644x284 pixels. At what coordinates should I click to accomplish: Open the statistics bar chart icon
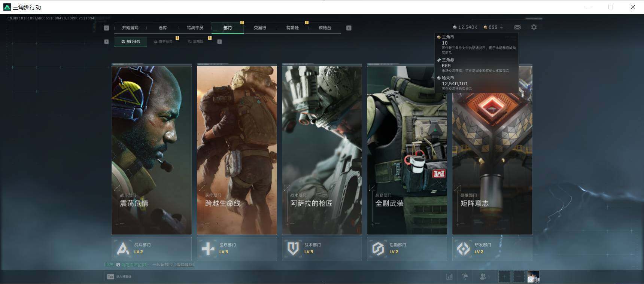click(449, 277)
